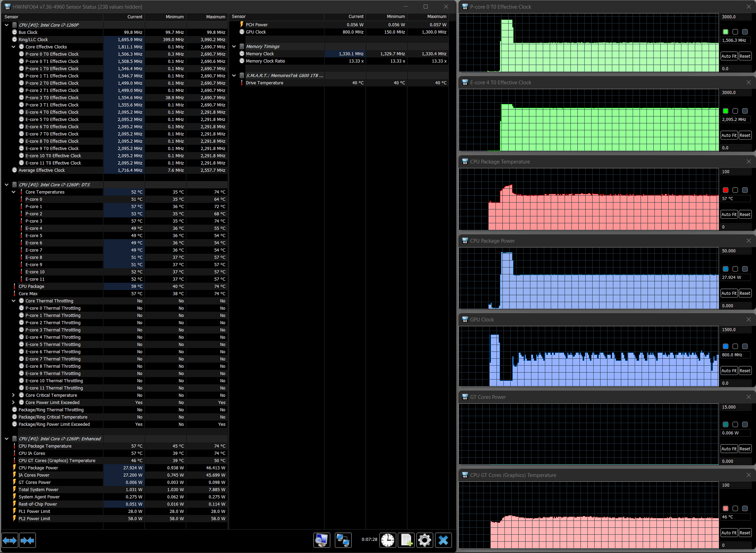Image resolution: width=756 pixels, height=553 pixels.
Task: Tick last checkbox in CPU Package Power graph
Action: 745,269
